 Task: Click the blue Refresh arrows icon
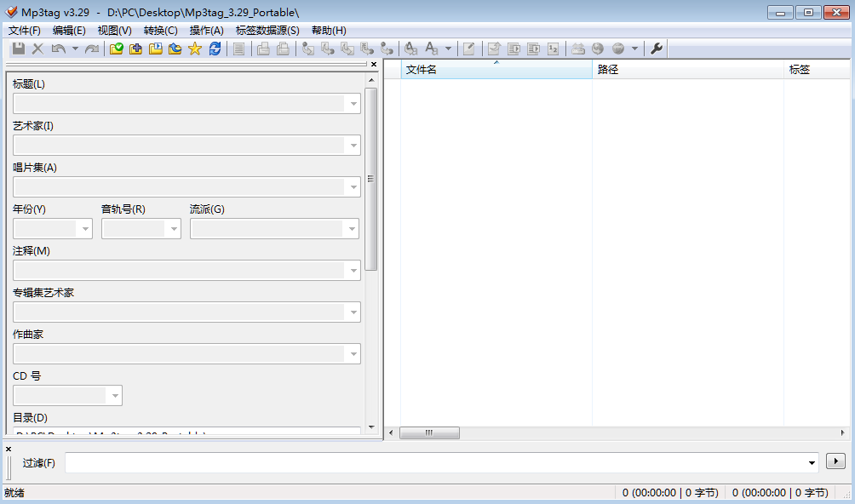[215, 49]
